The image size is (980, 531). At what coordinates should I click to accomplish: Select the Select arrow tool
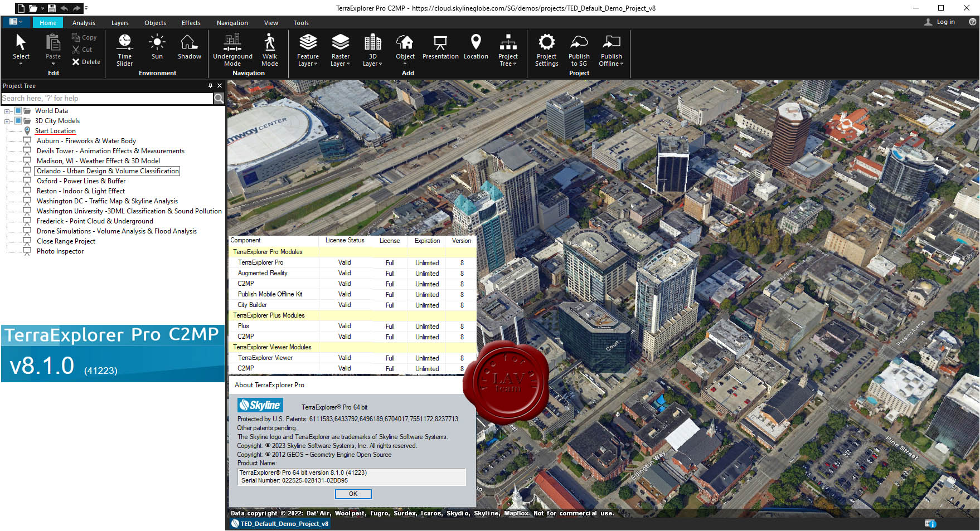tap(21, 49)
